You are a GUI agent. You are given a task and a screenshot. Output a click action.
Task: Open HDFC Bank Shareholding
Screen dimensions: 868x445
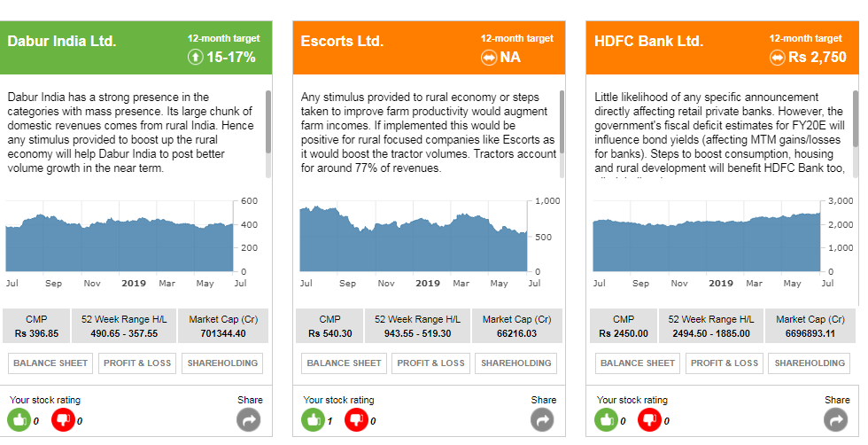pos(810,363)
